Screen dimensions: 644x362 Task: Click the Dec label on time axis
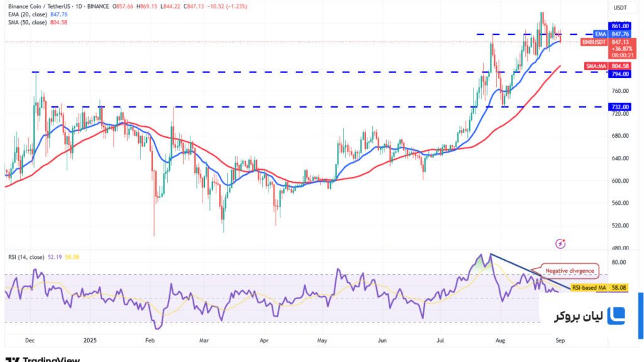30,340
